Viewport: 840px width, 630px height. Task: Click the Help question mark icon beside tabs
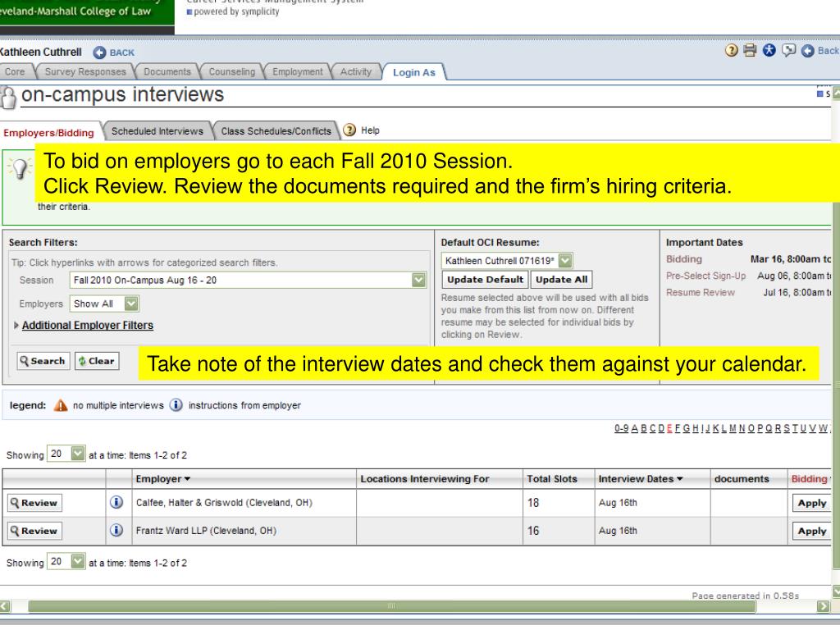point(349,130)
